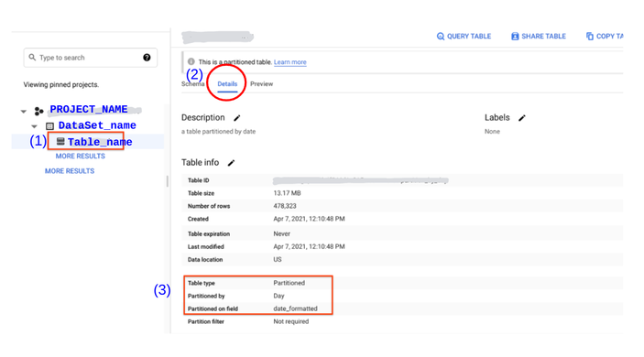The width and height of the screenshot is (644, 357).
Task: Click the Table type value Partitioned
Action: (x=289, y=283)
